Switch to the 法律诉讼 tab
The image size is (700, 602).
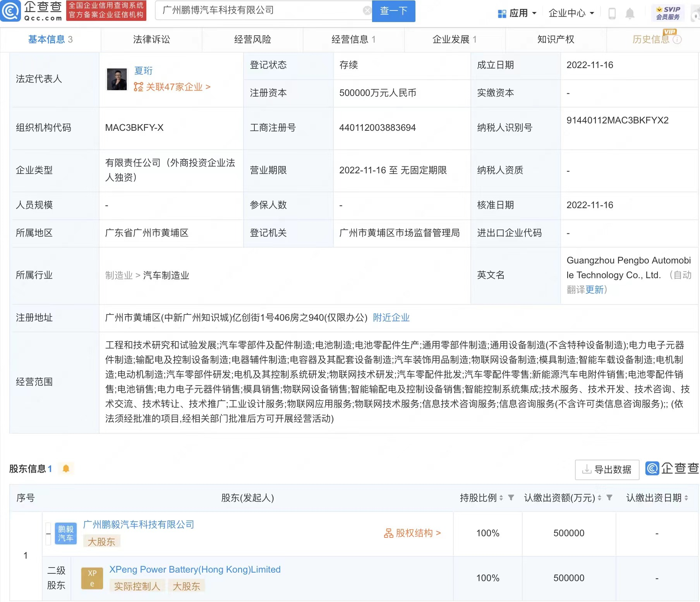point(151,39)
